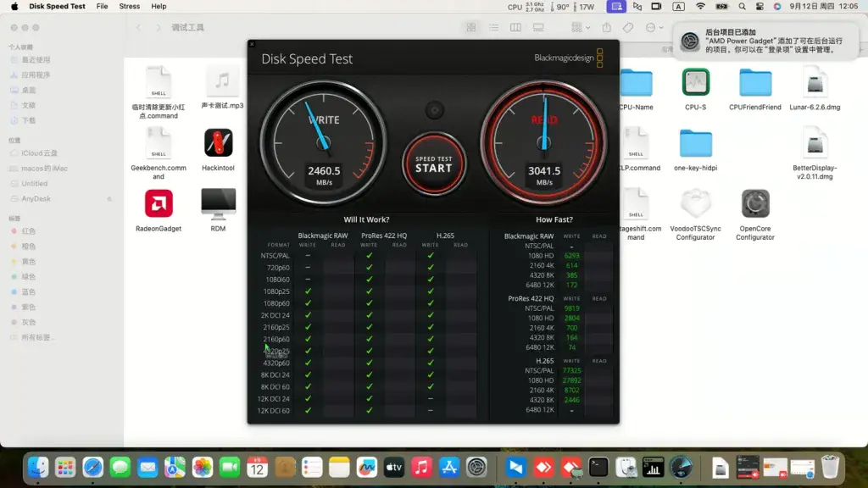
Task: Open the Apple menu
Action: (x=14, y=6)
